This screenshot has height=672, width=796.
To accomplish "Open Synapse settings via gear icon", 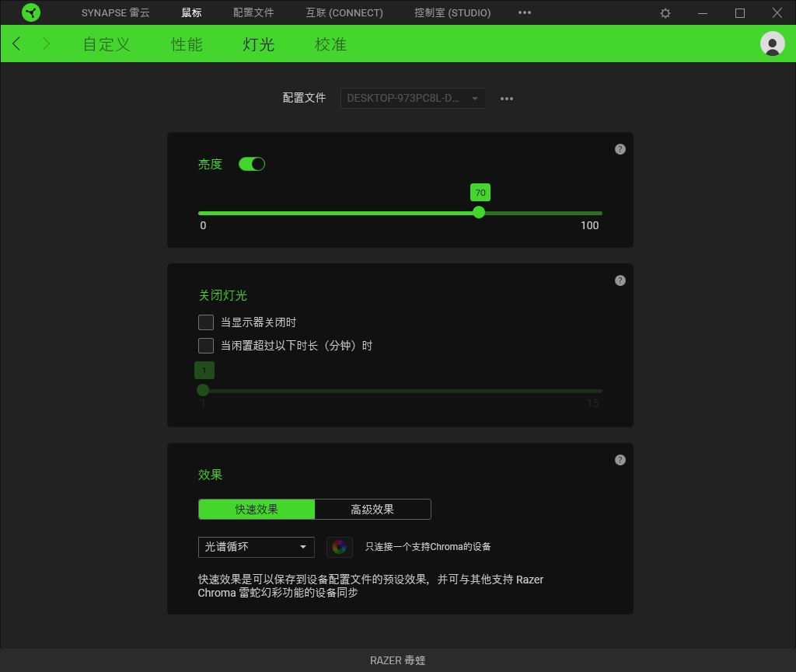I will [x=665, y=12].
